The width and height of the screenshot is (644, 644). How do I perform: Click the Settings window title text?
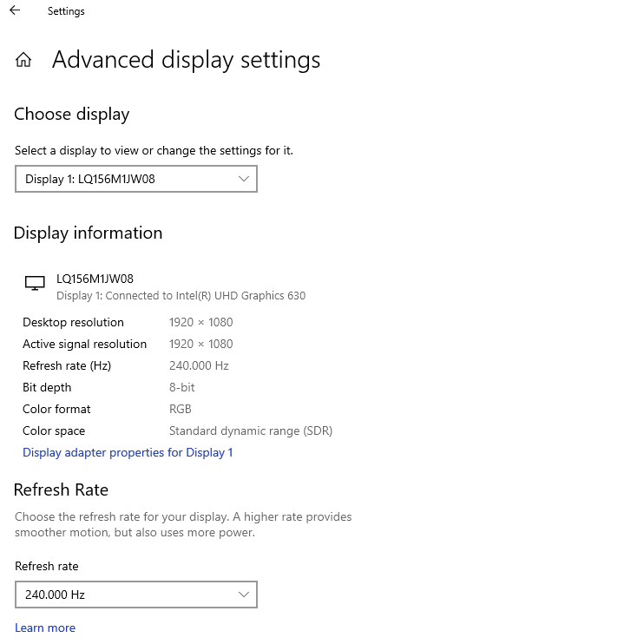pyautogui.click(x=66, y=11)
